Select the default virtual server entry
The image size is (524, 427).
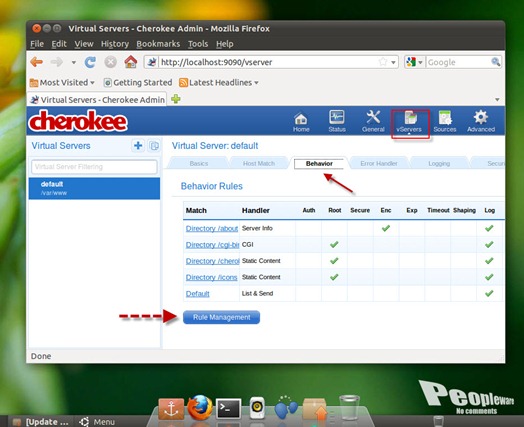click(94, 188)
